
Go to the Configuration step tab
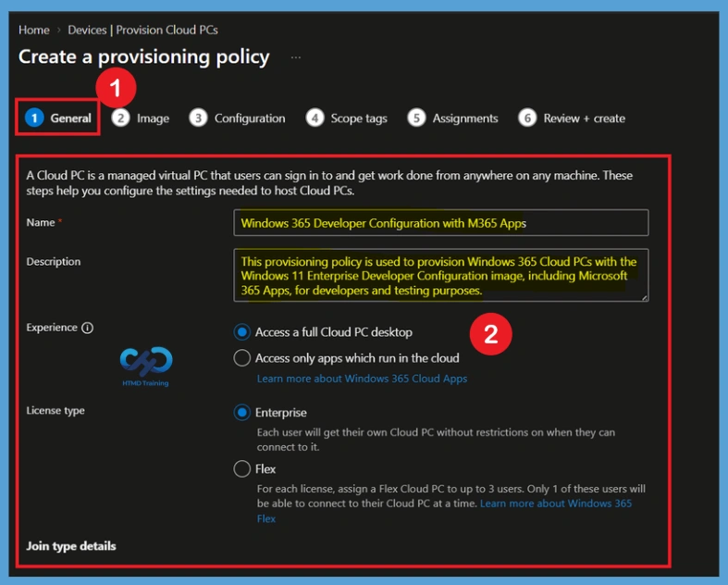[237, 118]
